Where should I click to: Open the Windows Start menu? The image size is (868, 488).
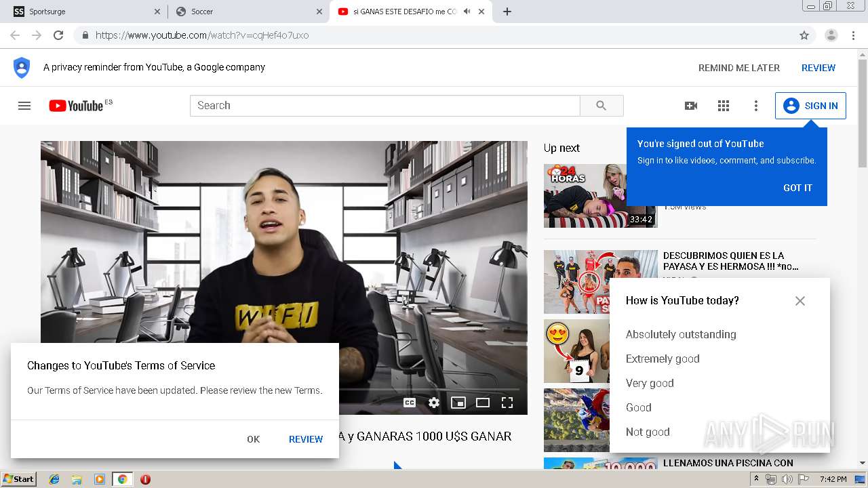point(18,479)
